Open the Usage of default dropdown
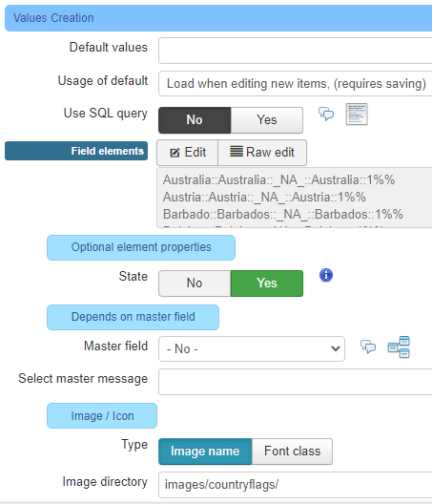Screen dimensions: 432x504 coord(296,84)
